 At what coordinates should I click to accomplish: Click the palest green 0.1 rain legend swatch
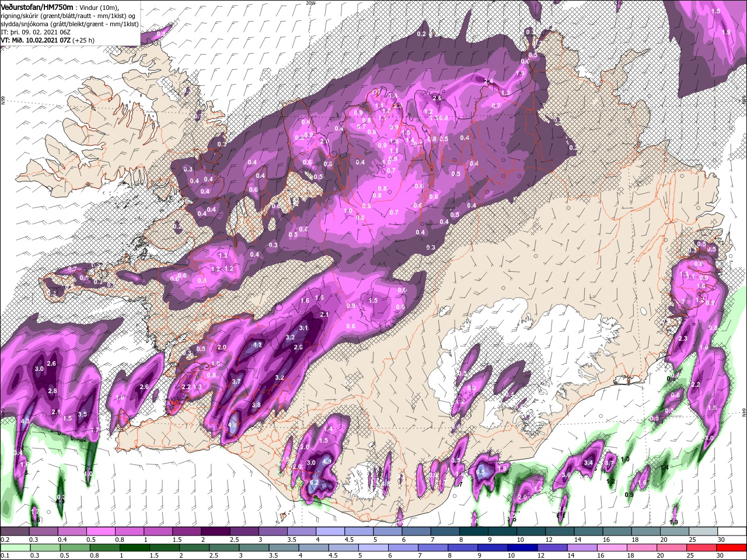[x=15, y=548]
